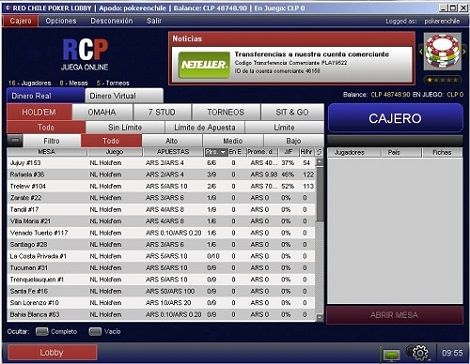Screen dimensions: 470x364
Task: Sort players list by Fichas header
Action: point(442,153)
